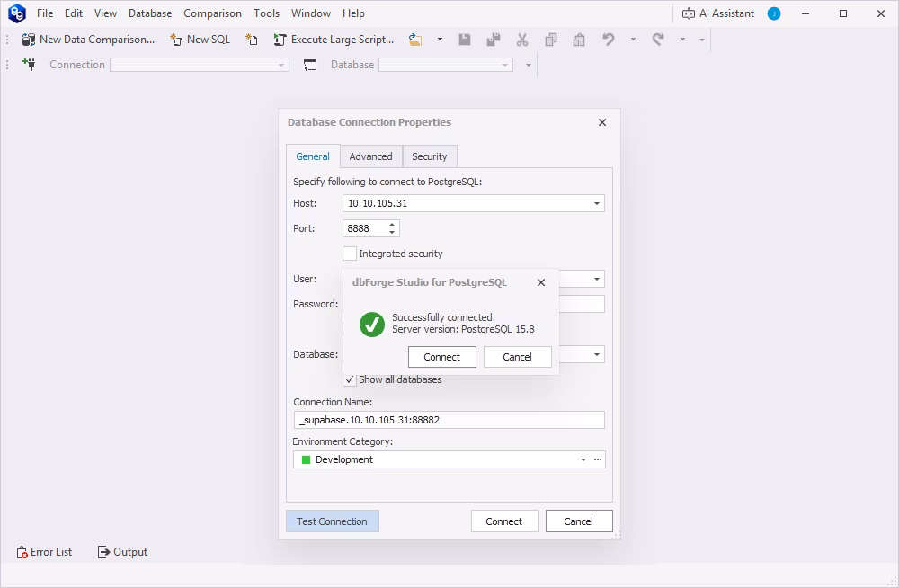Open the Tools menu

point(267,13)
